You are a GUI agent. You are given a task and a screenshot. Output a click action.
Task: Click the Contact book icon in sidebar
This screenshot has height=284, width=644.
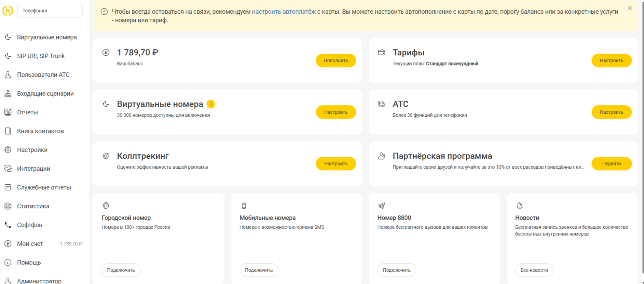click(8, 131)
